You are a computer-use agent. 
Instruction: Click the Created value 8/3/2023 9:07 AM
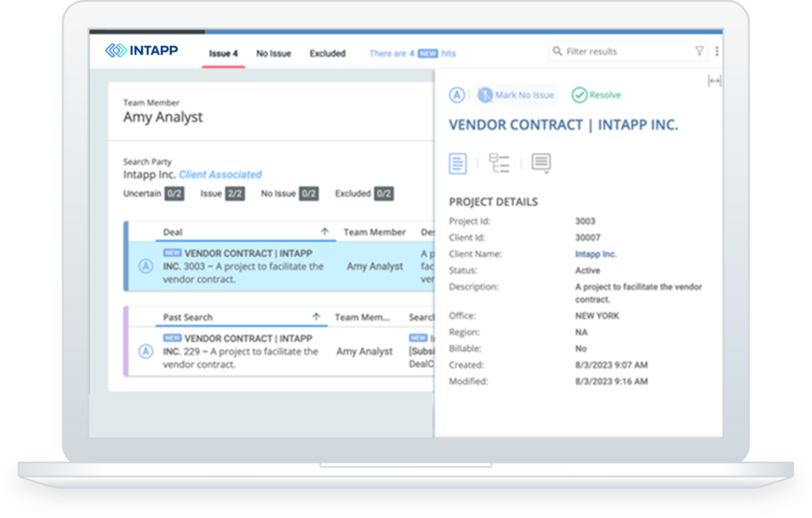pyautogui.click(x=611, y=365)
